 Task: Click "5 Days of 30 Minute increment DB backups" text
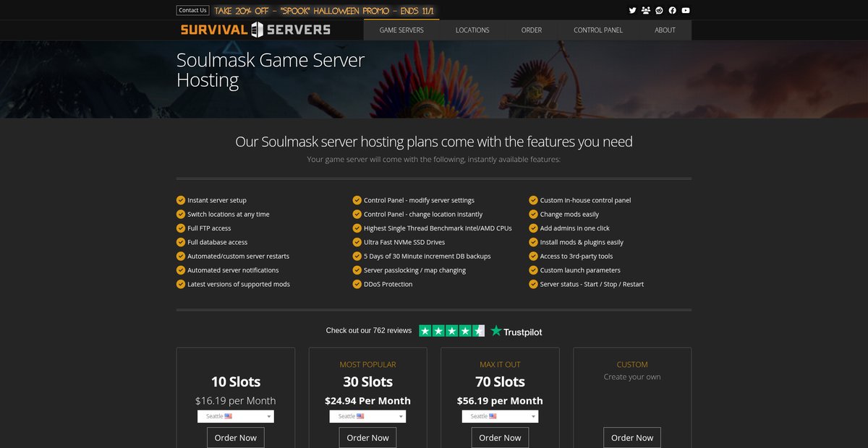pyautogui.click(x=427, y=256)
